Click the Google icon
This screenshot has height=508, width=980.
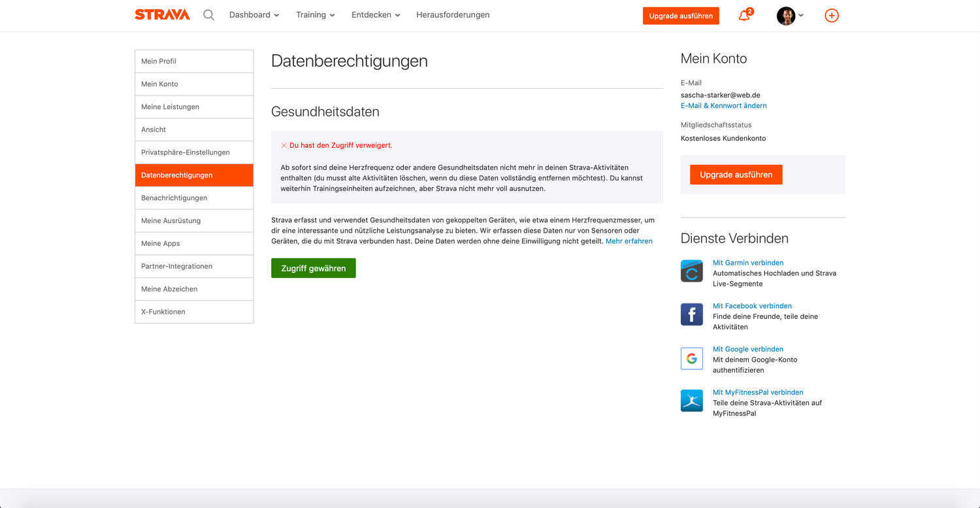point(692,358)
